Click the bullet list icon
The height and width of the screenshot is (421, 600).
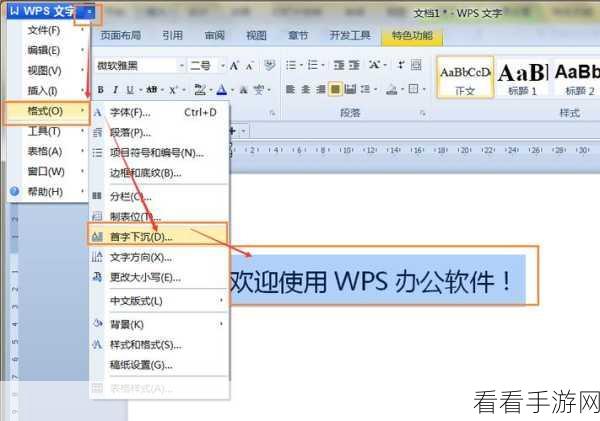(x=291, y=65)
